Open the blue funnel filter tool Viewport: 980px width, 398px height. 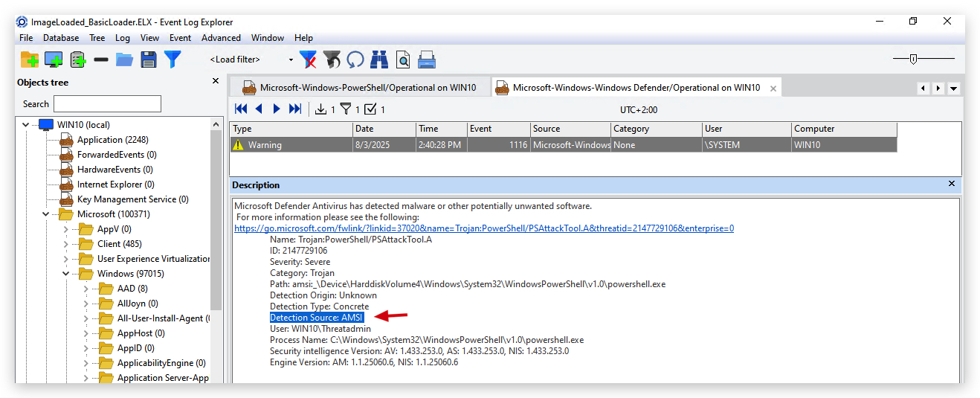[x=173, y=60]
